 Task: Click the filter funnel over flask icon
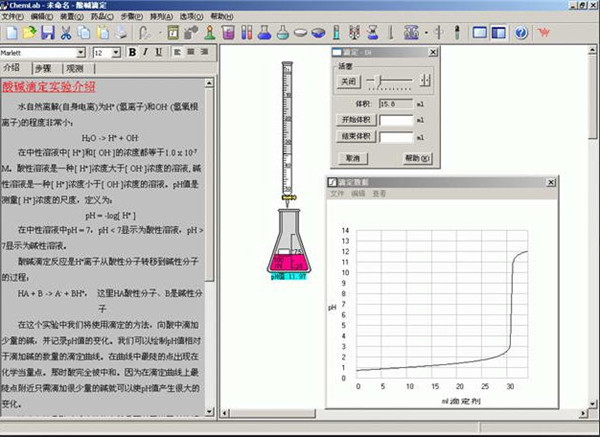tap(373, 33)
